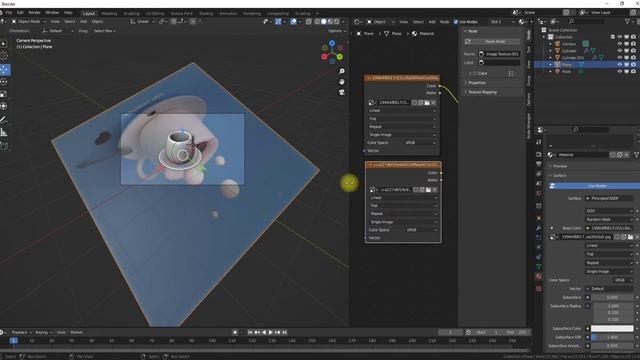640x360 pixels.
Task: Open the Object Mode dropdown
Action: click(28, 21)
